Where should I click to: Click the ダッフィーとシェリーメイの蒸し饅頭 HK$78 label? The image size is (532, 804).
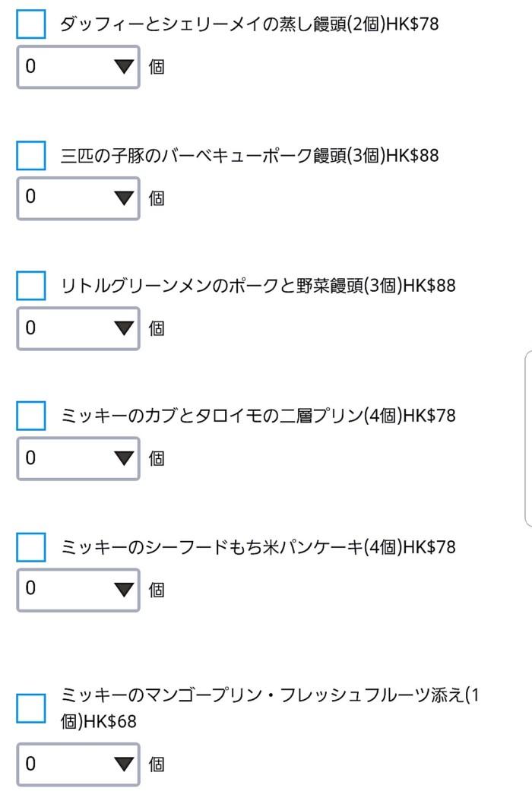[x=249, y=24]
